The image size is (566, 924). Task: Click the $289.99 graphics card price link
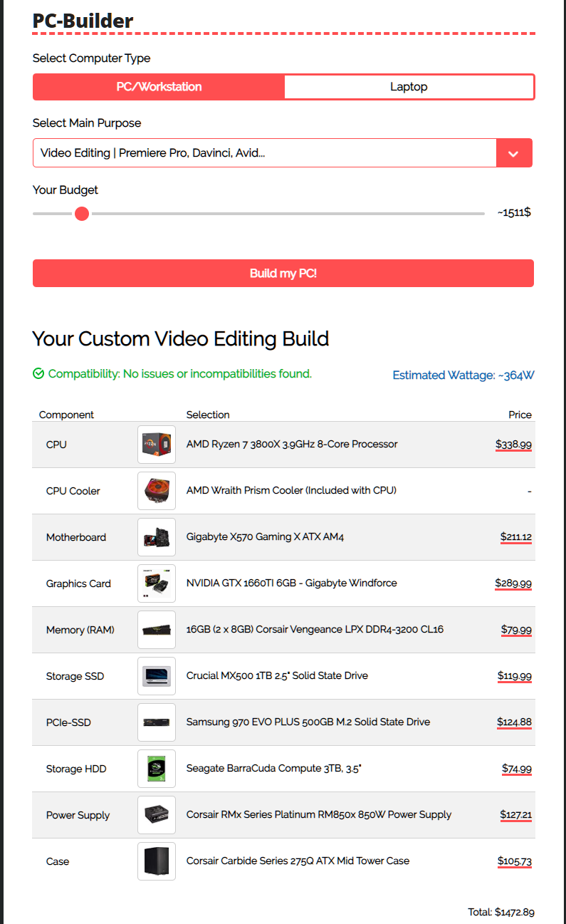513,583
